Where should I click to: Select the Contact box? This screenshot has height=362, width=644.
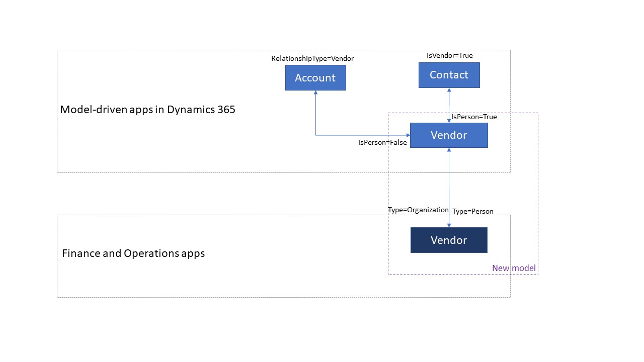[x=449, y=75]
